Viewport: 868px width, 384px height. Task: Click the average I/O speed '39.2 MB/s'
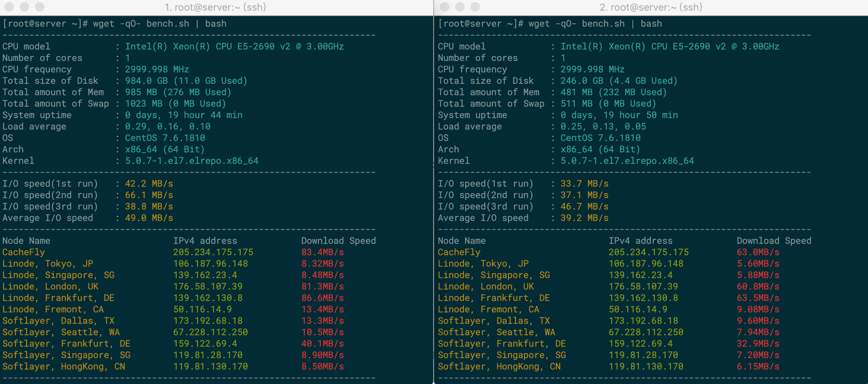click(x=585, y=218)
